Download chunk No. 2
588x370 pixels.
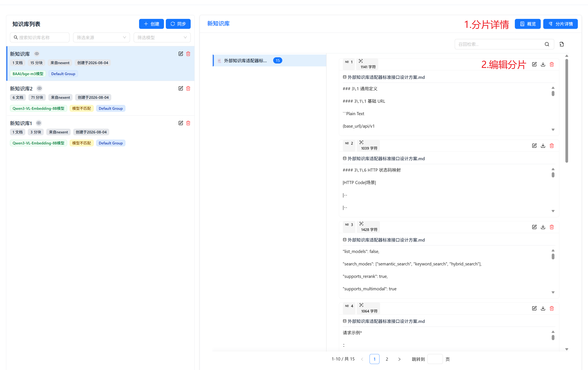click(x=543, y=146)
